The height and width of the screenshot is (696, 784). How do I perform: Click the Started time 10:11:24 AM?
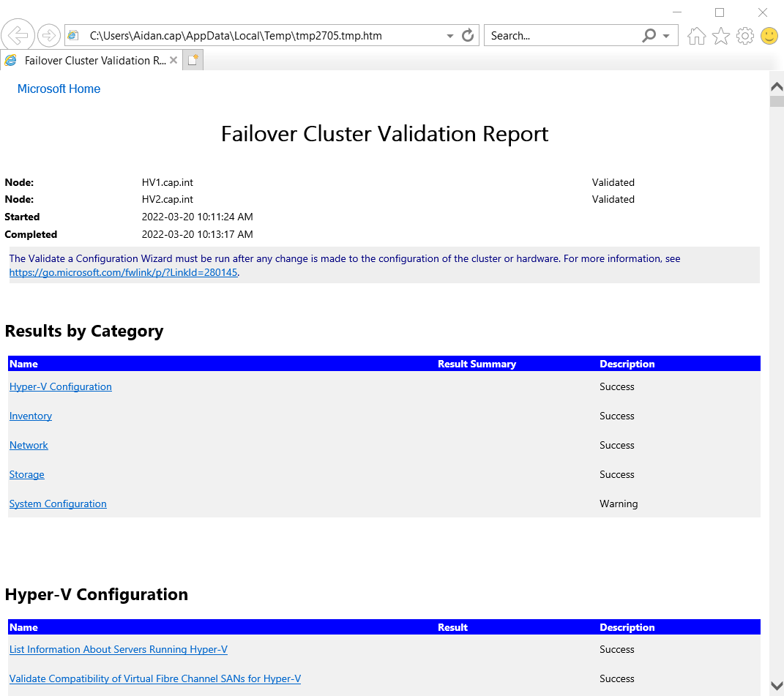pyautogui.click(x=198, y=217)
